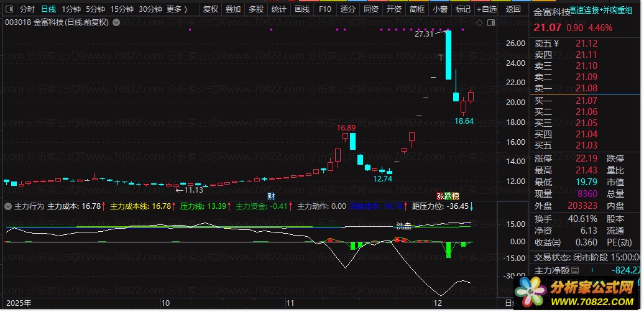
Task: Click the 同资 toolbar button
Action: coord(371,9)
